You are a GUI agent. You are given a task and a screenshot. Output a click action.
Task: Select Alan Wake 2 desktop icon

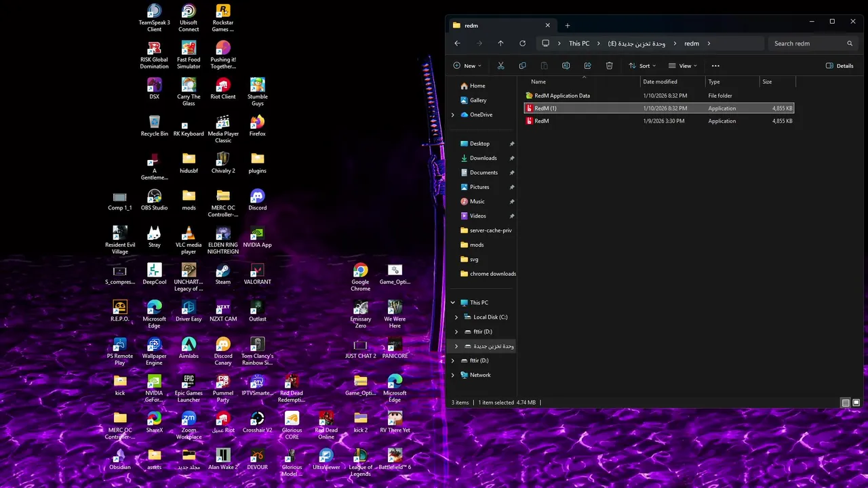(223, 459)
